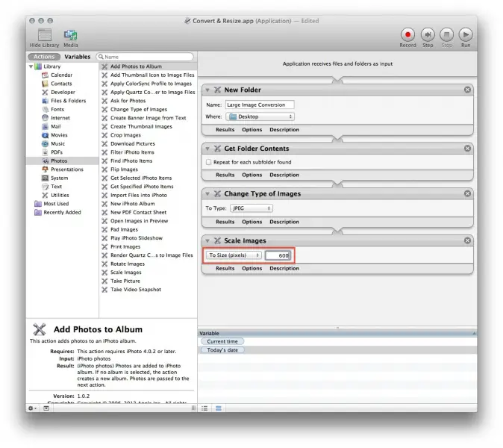Select Add Photos to Album action
The width and height of the screenshot is (503, 448).
pos(149,66)
